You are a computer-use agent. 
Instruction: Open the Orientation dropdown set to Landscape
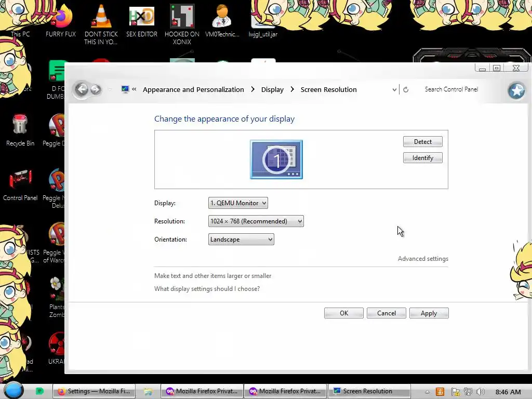pos(241,239)
